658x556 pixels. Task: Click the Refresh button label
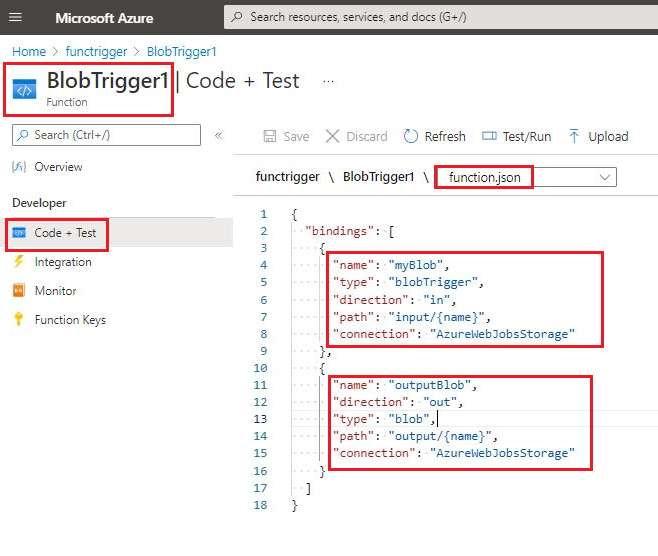click(x=445, y=137)
